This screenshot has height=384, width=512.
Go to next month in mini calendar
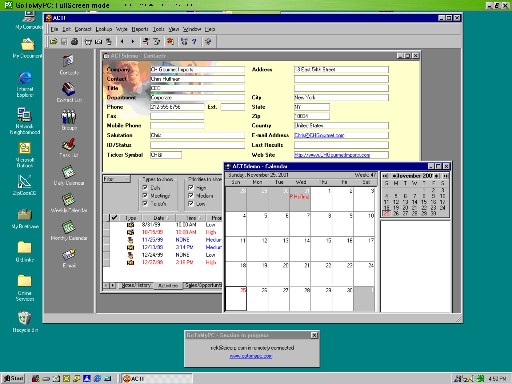click(436, 176)
